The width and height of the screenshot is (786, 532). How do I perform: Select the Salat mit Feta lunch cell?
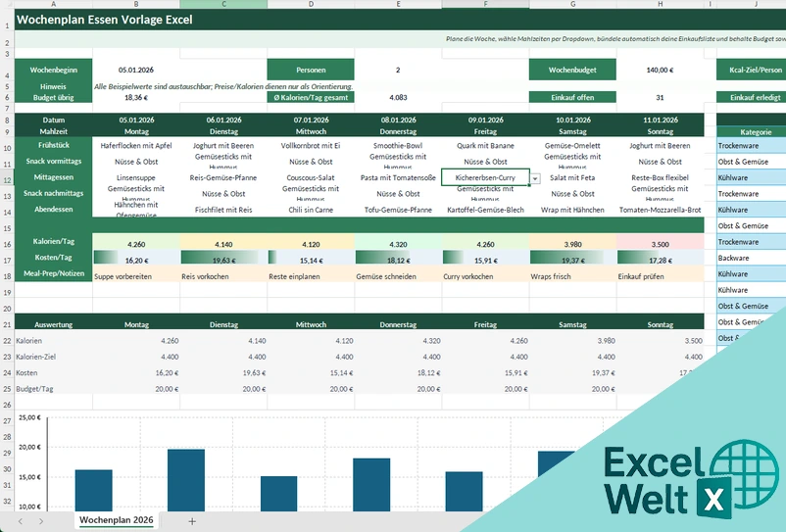pos(572,177)
